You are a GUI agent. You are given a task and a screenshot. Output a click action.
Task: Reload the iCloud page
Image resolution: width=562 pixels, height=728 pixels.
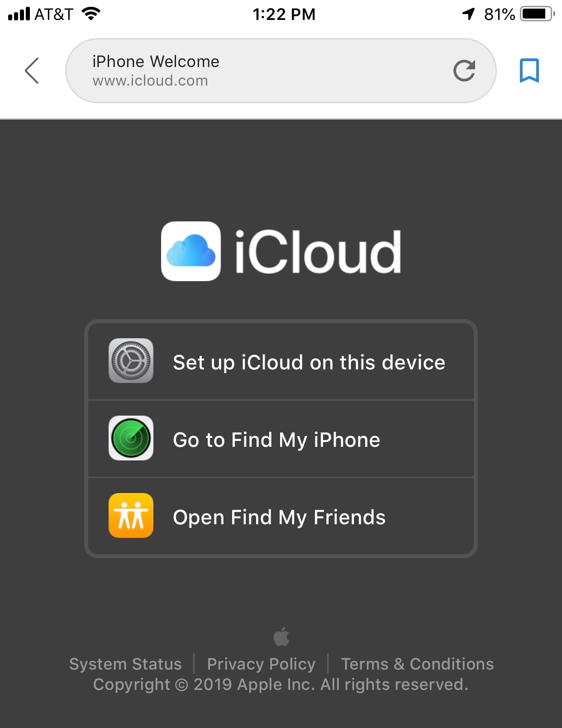tap(464, 71)
